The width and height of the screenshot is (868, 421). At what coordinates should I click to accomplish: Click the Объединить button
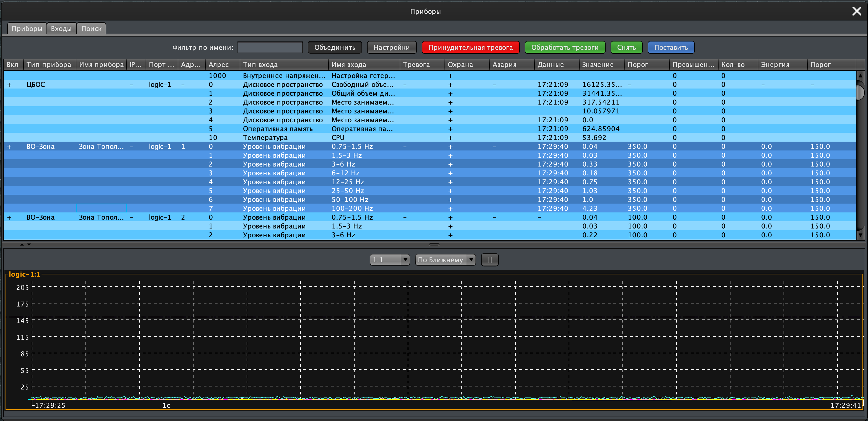pos(335,48)
